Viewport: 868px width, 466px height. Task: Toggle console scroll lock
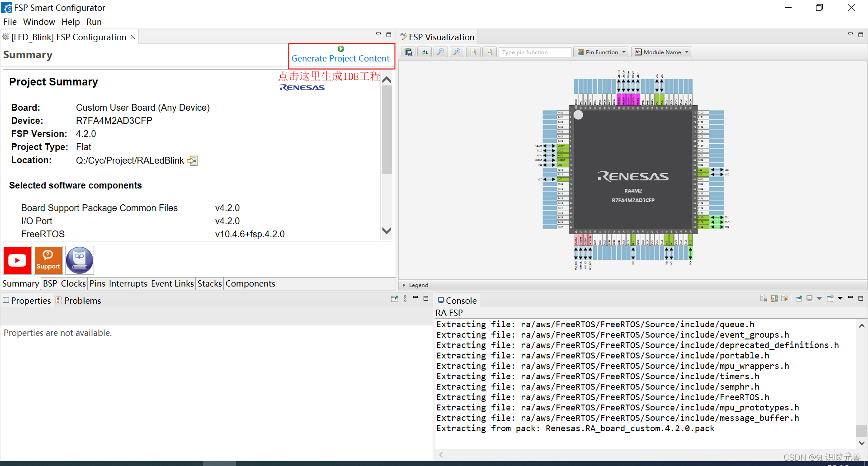click(774, 298)
